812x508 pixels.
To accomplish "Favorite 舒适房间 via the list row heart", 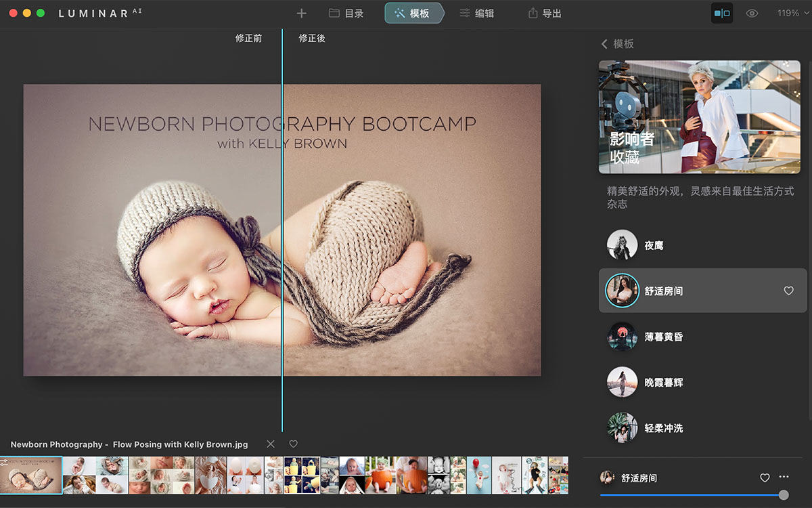I will click(x=788, y=291).
